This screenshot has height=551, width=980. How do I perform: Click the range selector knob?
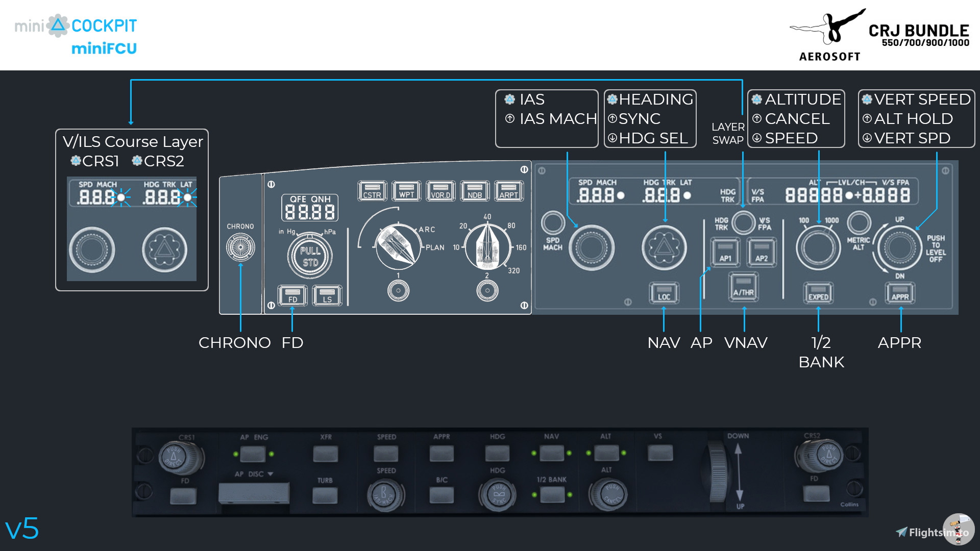click(x=487, y=247)
